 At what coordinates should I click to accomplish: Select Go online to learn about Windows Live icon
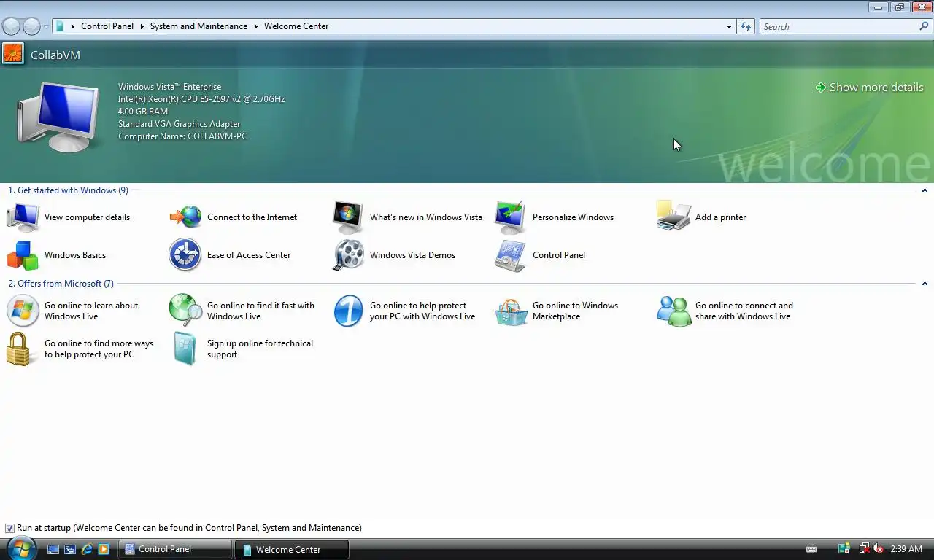[23, 311]
